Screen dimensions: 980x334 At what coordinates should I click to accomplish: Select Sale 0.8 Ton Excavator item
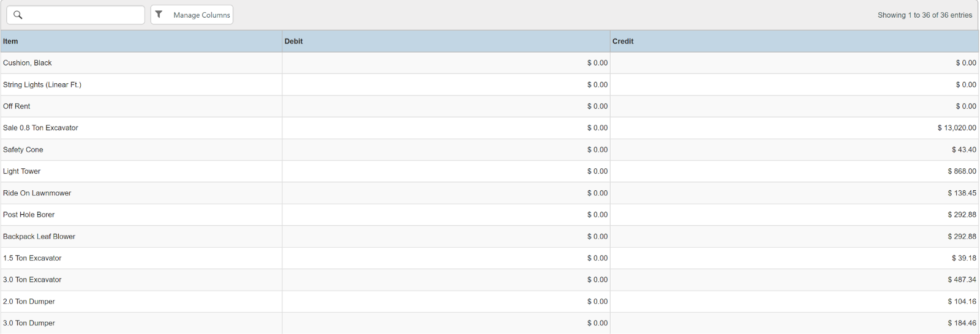(x=40, y=128)
